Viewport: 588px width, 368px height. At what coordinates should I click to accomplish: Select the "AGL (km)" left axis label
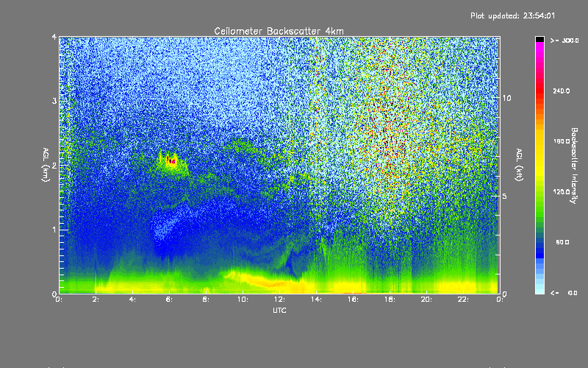(46, 165)
